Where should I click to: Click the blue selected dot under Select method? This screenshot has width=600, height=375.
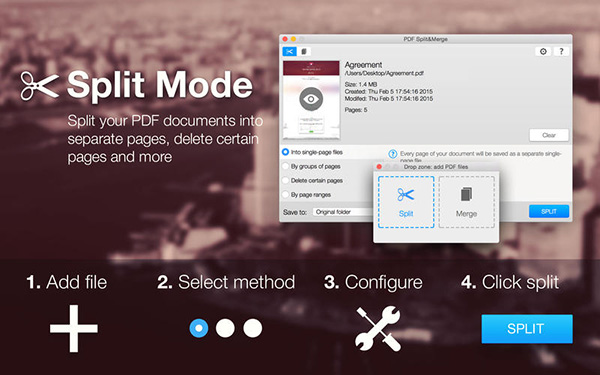tap(199, 328)
